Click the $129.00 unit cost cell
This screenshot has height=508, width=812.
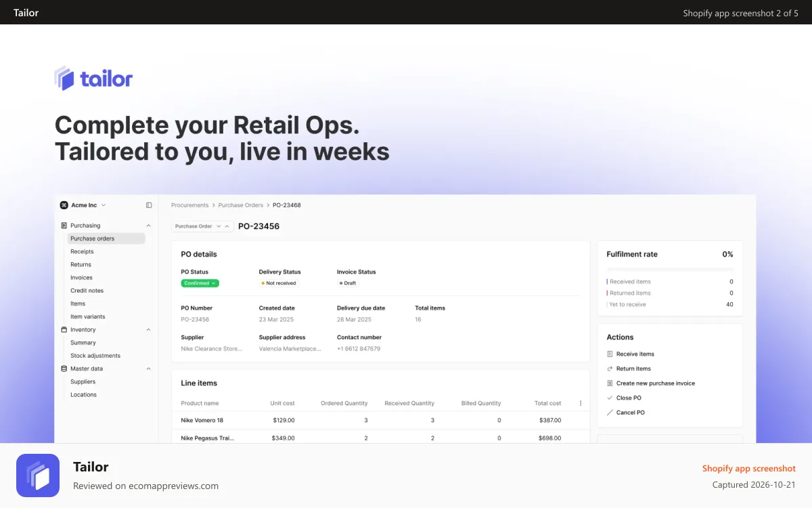click(284, 420)
